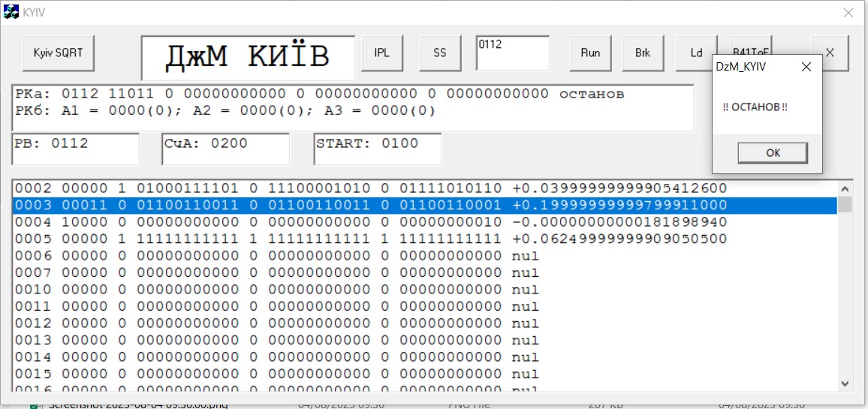The image size is (868, 409).
Task: Click the IPL button
Action: (x=382, y=53)
